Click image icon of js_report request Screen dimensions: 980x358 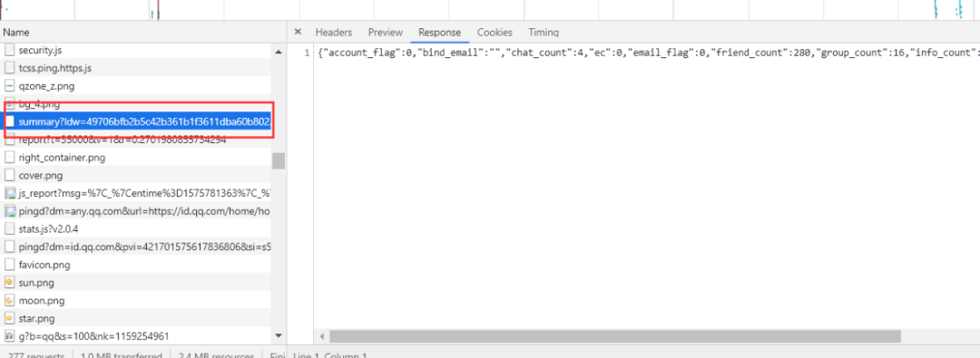point(9,193)
